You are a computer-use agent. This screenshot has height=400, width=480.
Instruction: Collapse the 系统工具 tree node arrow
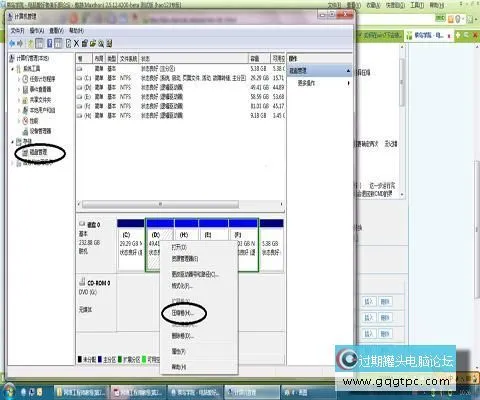click(x=13, y=69)
